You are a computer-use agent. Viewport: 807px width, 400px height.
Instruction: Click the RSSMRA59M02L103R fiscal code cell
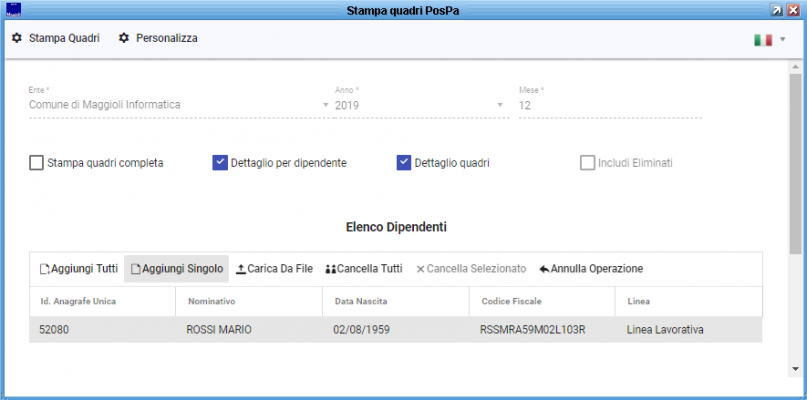[542, 330]
